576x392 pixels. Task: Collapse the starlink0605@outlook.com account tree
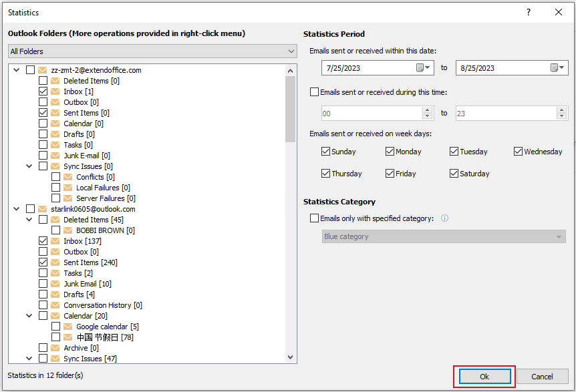(17, 209)
